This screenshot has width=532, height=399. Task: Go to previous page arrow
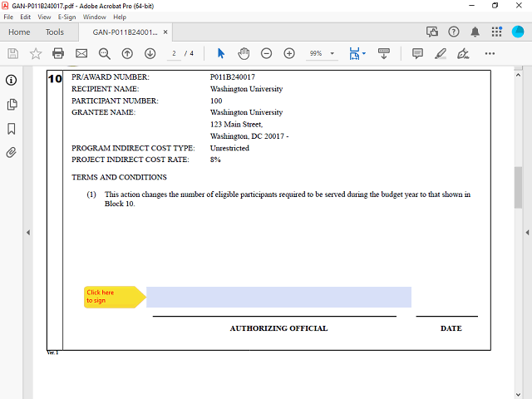127,53
